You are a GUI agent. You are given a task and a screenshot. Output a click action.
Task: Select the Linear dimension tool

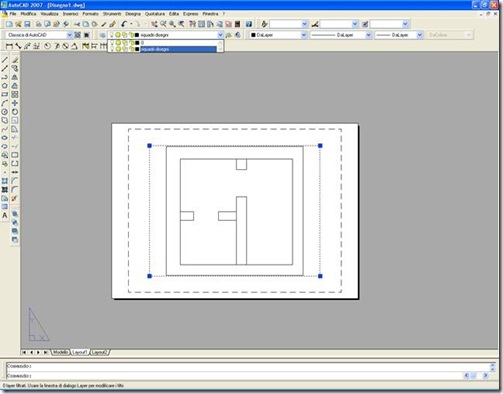tap(9, 46)
